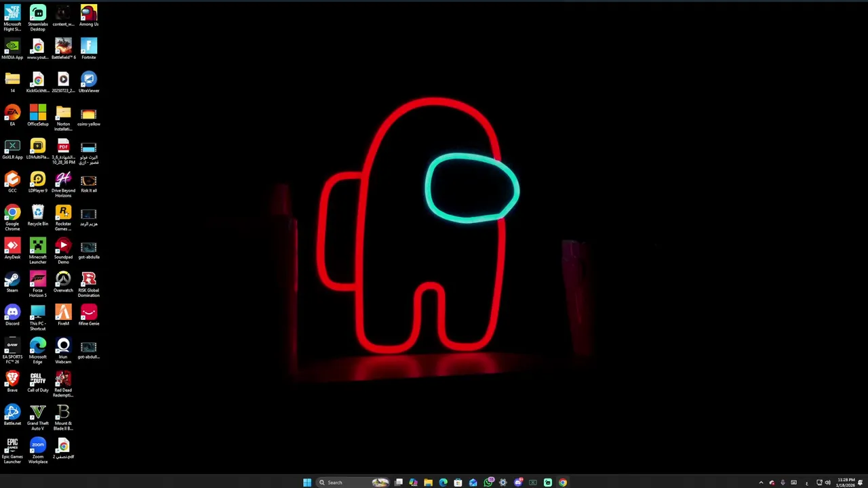The height and width of the screenshot is (488, 868).
Task: Open Steam desktop shortcut
Action: pyautogui.click(x=12, y=281)
